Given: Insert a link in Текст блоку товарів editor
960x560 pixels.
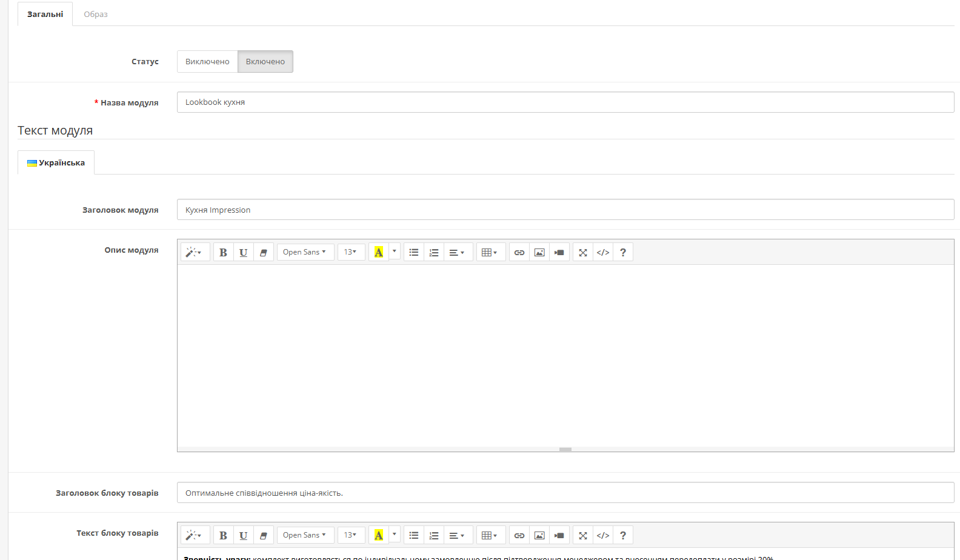Looking at the screenshot, I should pyautogui.click(x=519, y=535).
